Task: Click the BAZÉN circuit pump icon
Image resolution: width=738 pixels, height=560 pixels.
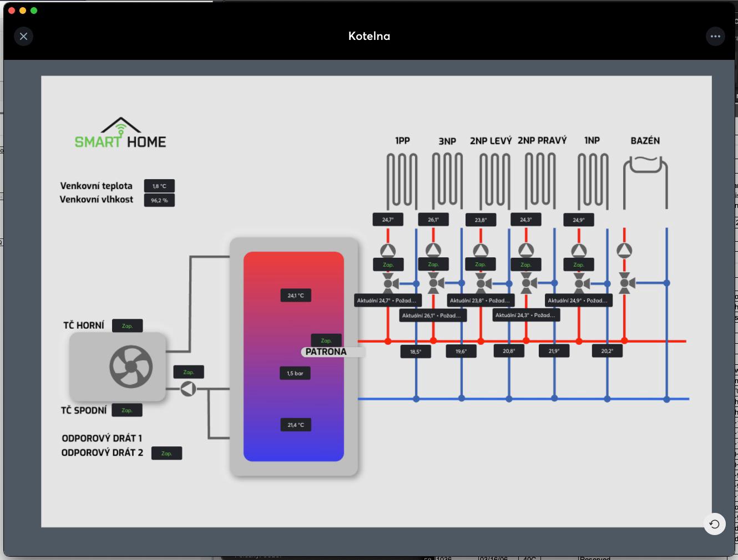Action: click(x=624, y=251)
